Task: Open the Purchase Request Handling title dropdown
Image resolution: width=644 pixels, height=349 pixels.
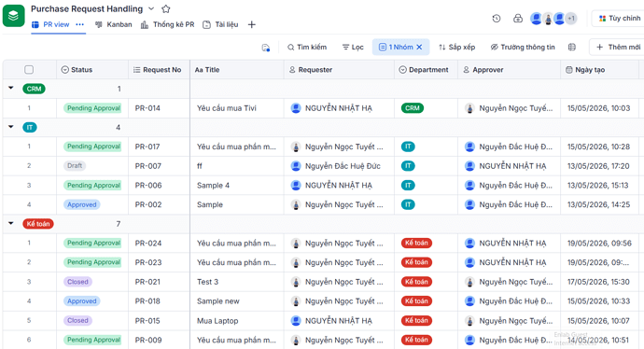Action: tap(151, 8)
